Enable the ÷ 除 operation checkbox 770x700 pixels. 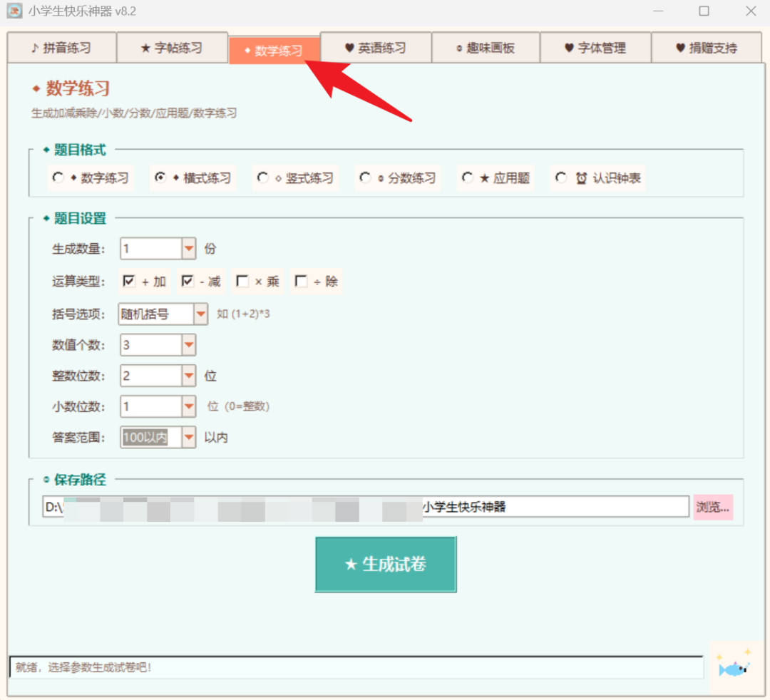tap(301, 281)
